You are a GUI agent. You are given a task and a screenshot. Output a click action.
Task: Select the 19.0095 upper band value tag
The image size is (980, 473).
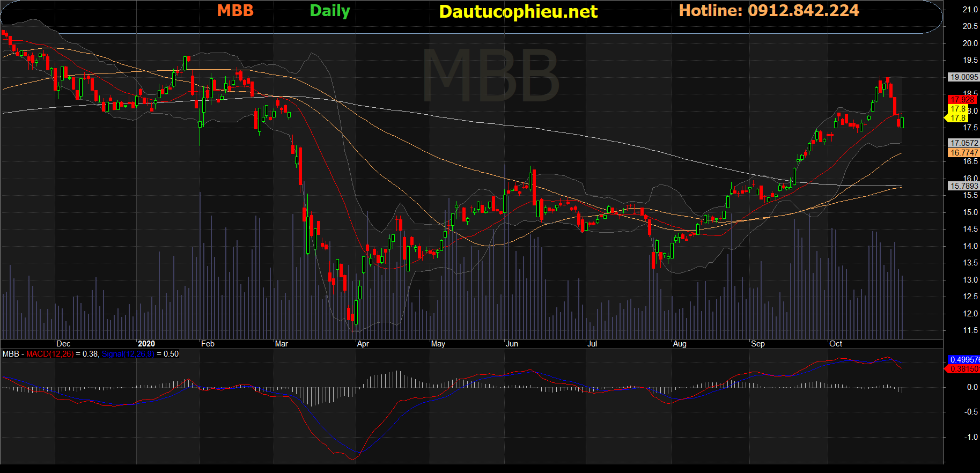click(x=964, y=77)
